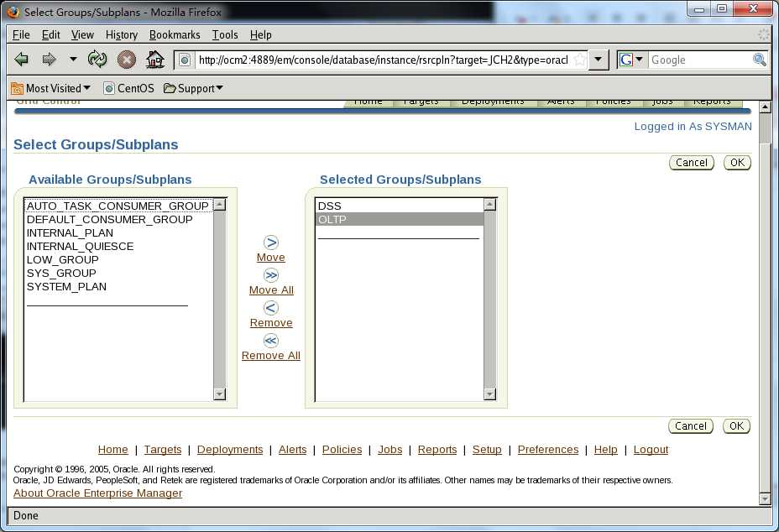Click the Remove All double-left-arrow icon
This screenshot has height=532, width=779.
[271, 341]
